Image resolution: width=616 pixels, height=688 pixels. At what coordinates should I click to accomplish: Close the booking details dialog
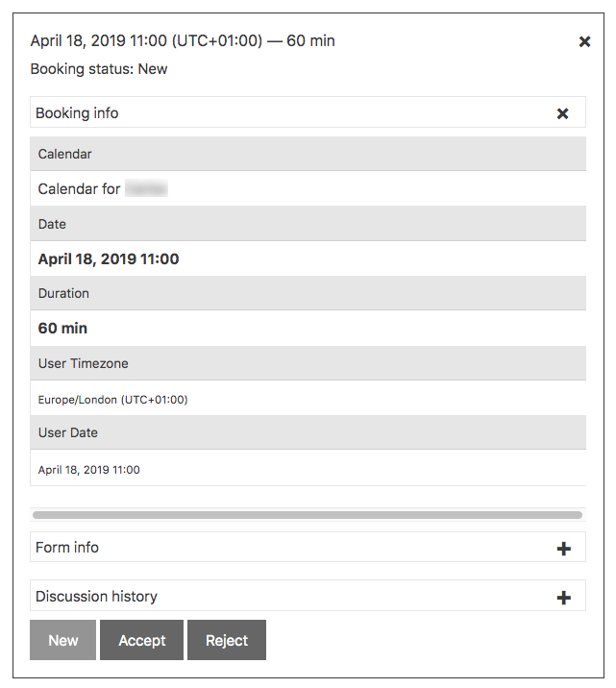(x=584, y=41)
